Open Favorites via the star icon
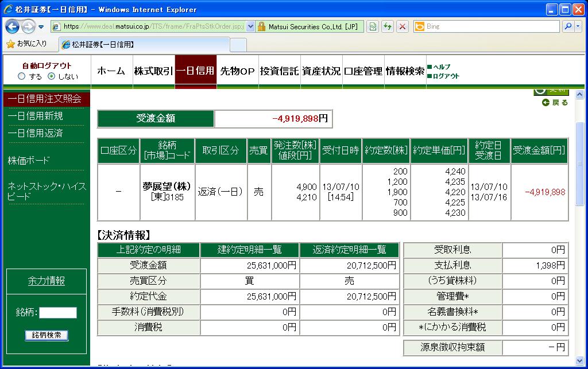 (x=10, y=44)
